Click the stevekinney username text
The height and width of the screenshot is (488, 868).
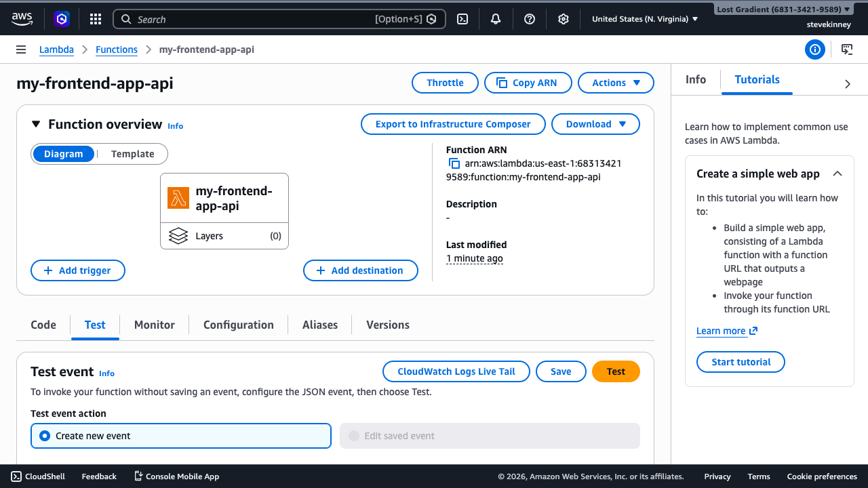pyautogui.click(x=829, y=24)
